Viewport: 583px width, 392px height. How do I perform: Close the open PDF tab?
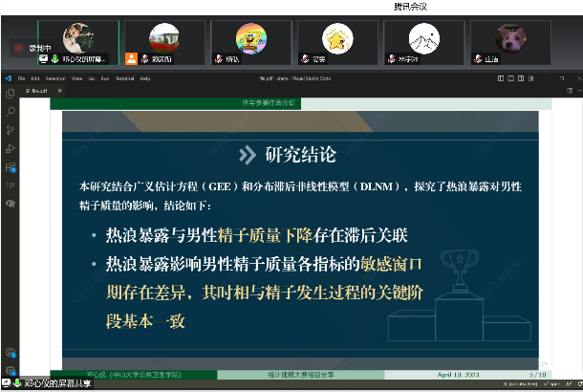coord(57,89)
